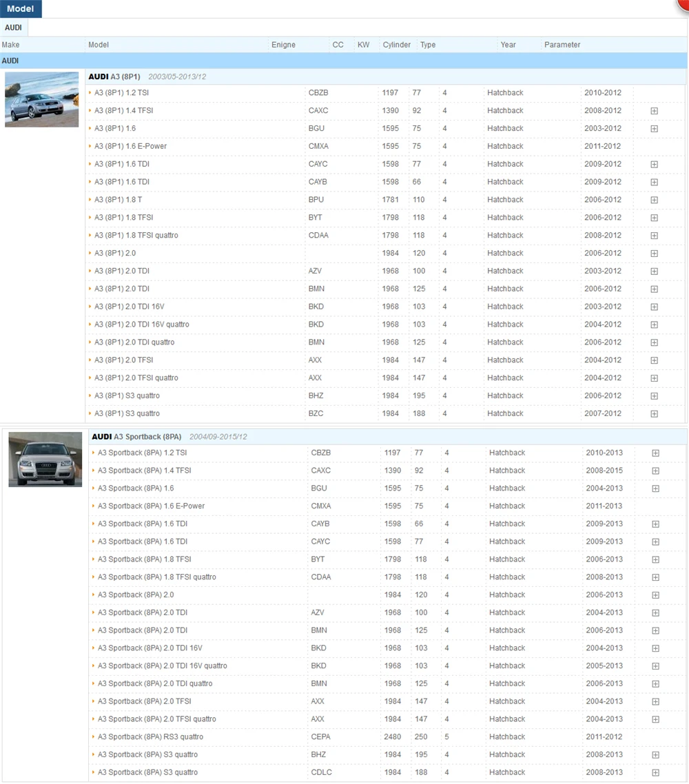The width and height of the screenshot is (689, 784).
Task: Click the blue AUDI make row
Action: tap(344, 61)
